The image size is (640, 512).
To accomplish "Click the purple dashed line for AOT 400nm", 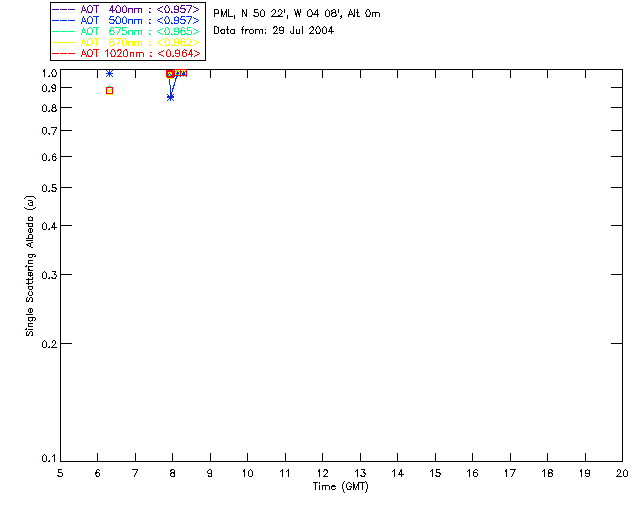I will 65,10.
